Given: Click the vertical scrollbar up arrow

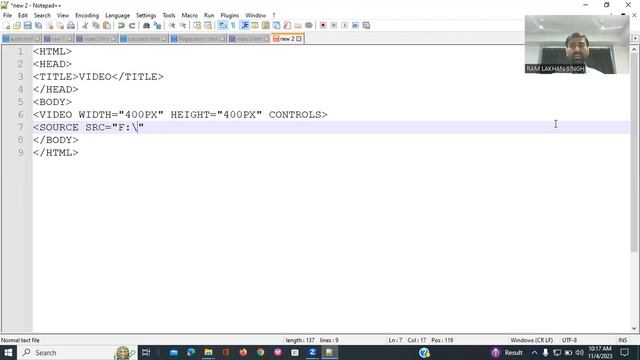Looking at the screenshot, I should pos(634,49).
